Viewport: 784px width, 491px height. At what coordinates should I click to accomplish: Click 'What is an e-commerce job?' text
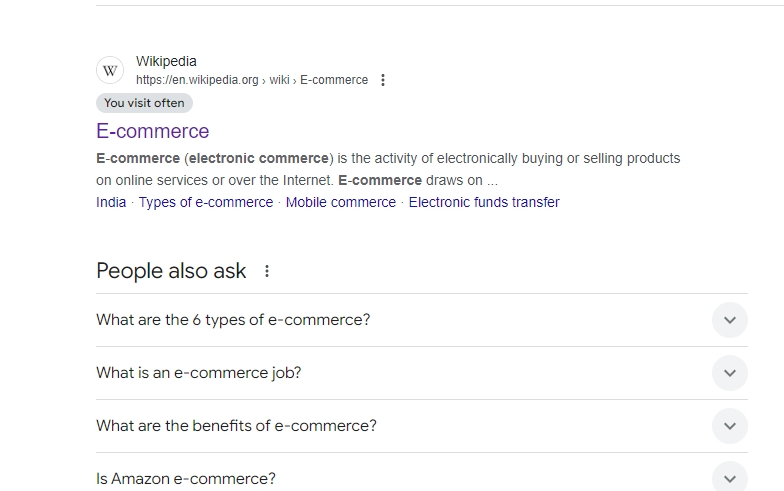198,373
